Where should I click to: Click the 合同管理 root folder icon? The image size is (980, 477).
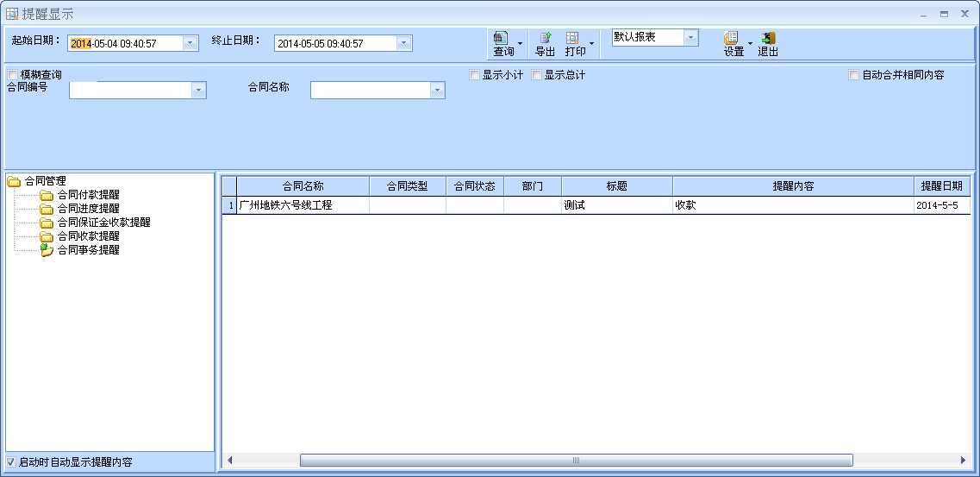coord(14,181)
